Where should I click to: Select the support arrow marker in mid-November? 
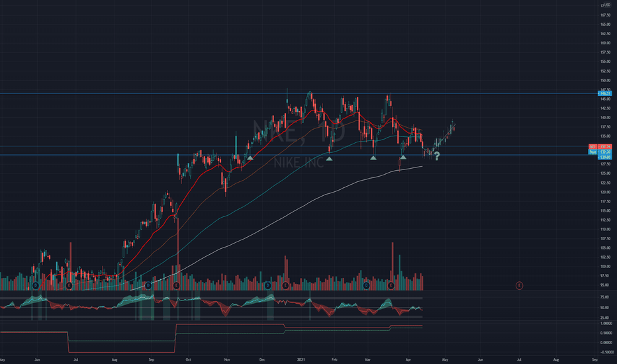click(250, 158)
